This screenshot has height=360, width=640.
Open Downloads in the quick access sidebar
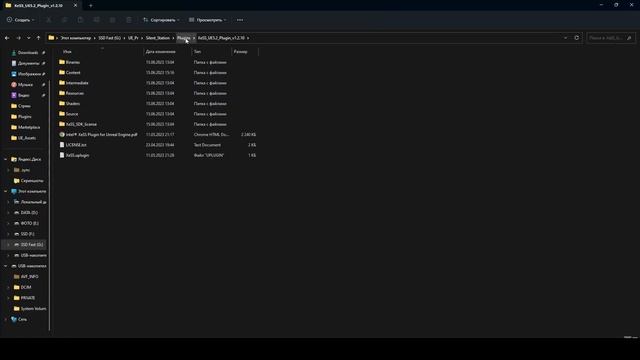point(27,53)
